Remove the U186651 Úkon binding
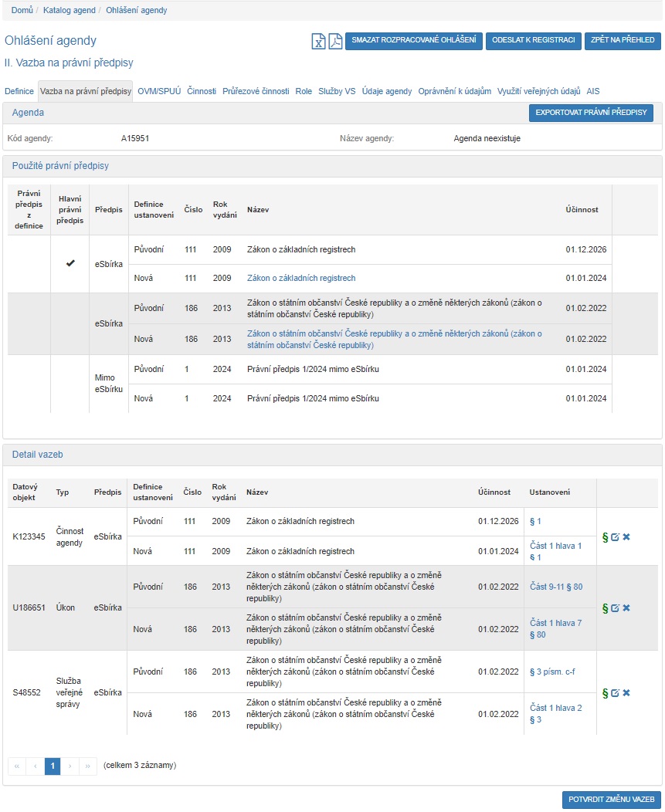The image size is (665, 812). 626,607
